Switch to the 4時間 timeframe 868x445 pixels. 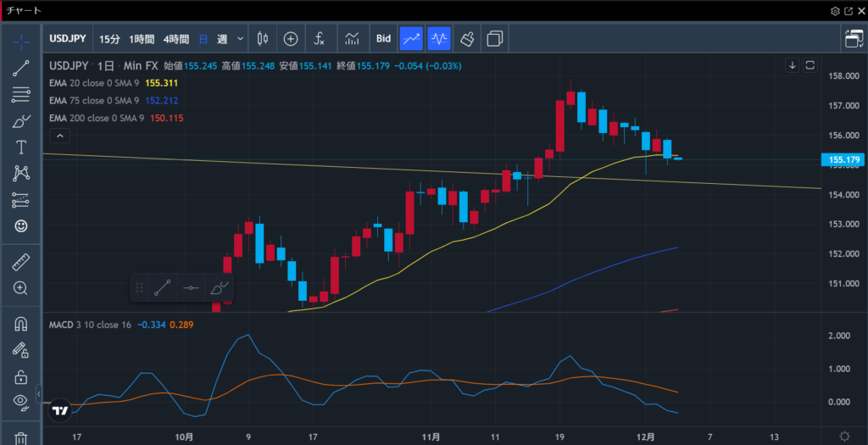point(176,38)
